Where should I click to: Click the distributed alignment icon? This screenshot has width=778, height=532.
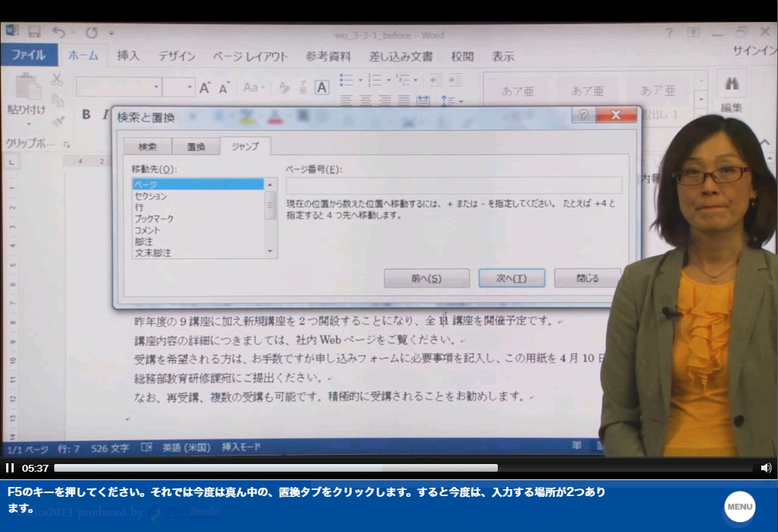[423, 101]
